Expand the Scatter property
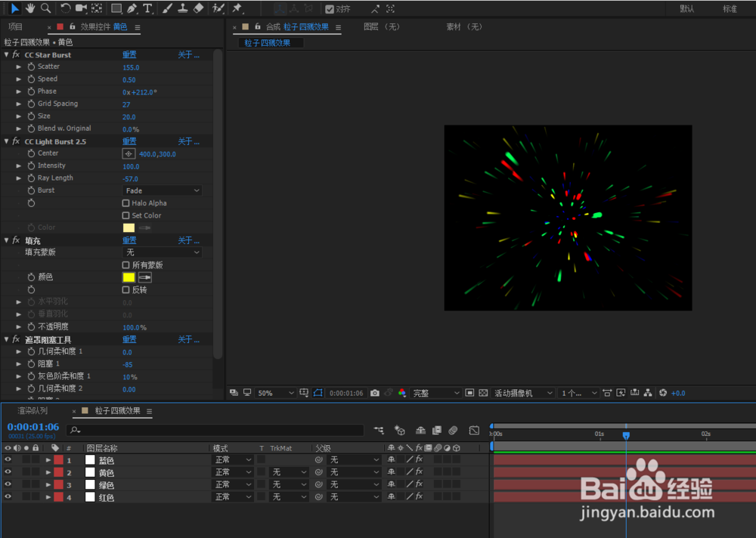This screenshot has width=756, height=538. 19,66
